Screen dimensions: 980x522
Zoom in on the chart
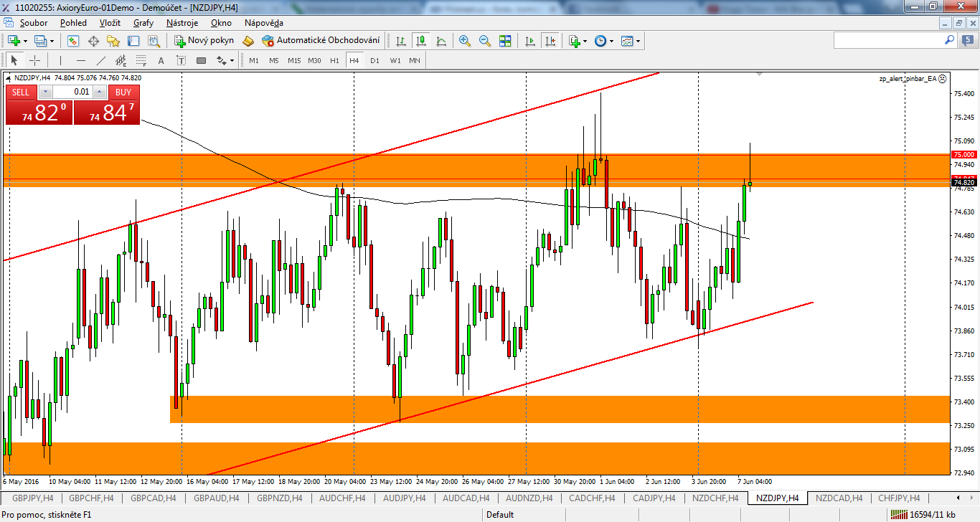(x=465, y=41)
